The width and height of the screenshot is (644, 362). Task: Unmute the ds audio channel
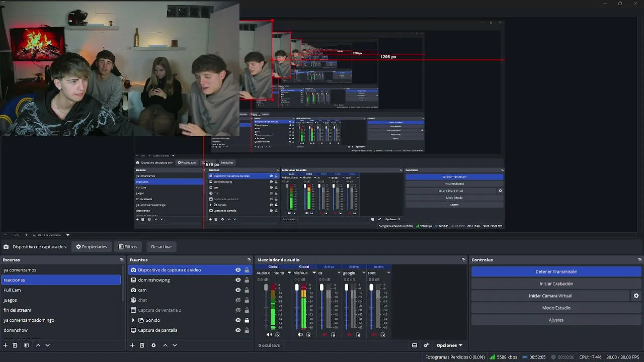(325, 335)
